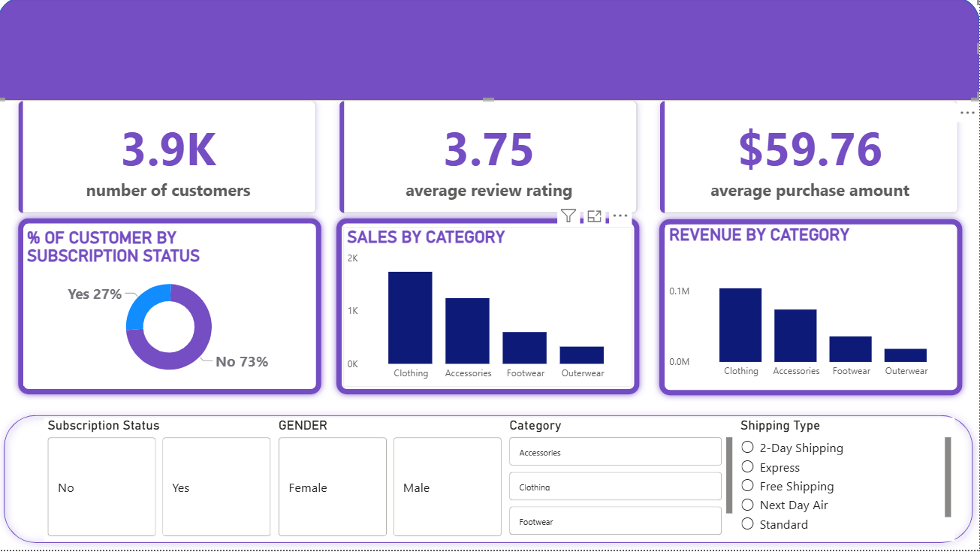Select the Express shipping radio option

point(747,467)
